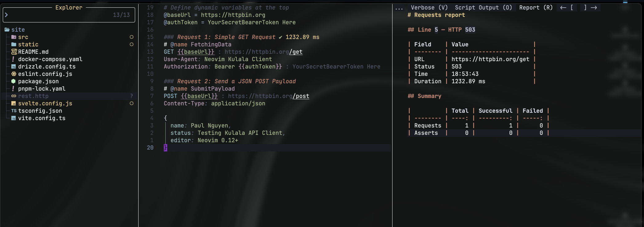Open vite.config.ts in the file tree
The image size is (644, 227).
click(42, 118)
